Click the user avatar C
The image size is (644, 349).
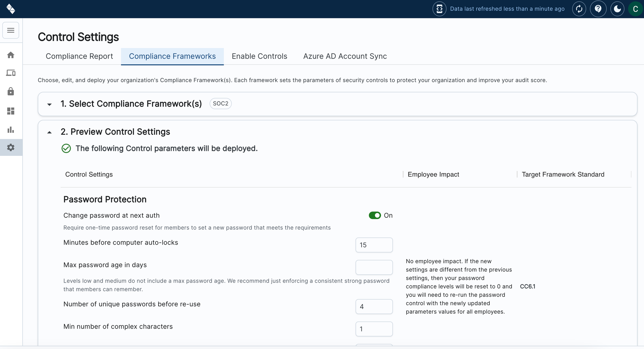click(x=635, y=9)
